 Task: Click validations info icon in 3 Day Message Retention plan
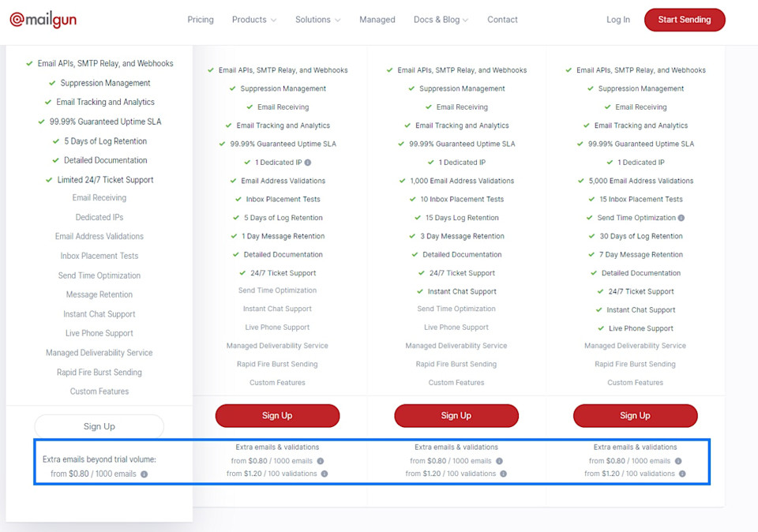503,474
